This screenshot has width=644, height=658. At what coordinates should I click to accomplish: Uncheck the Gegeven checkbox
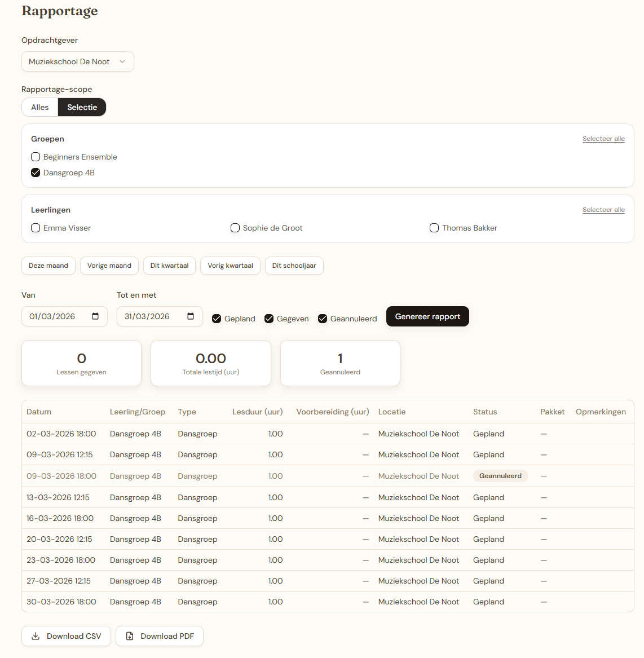tap(268, 319)
